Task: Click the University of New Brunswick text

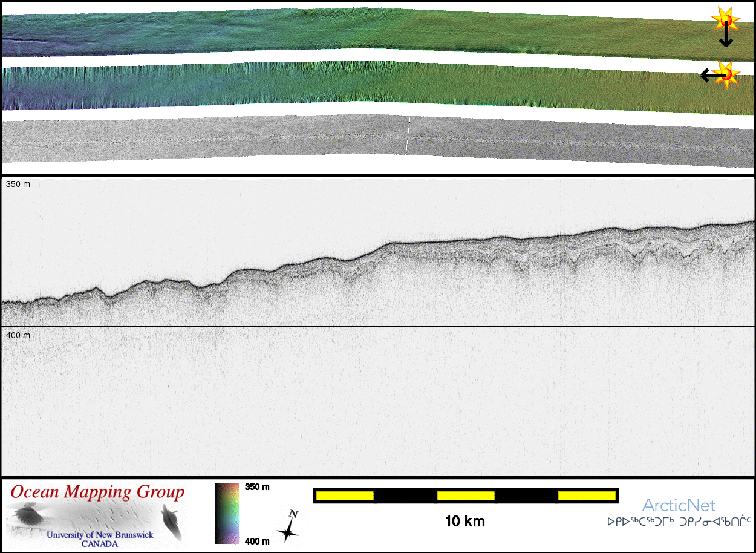Action: [x=100, y=535]
